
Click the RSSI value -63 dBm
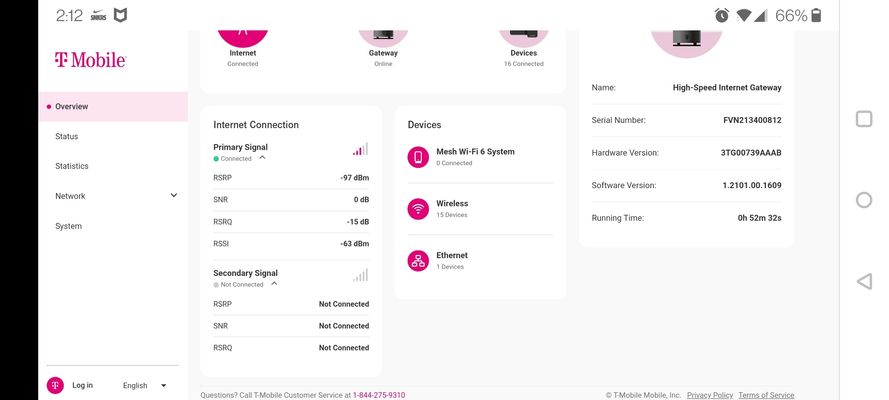pos(354,244)
